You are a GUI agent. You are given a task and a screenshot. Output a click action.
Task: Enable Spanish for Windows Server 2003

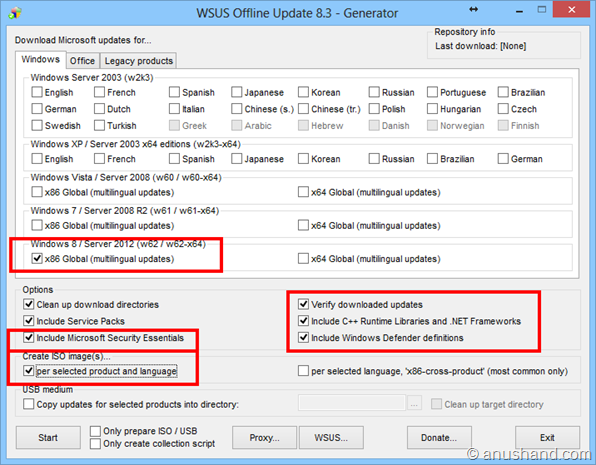pyautogui.click(x=174, y=92)
